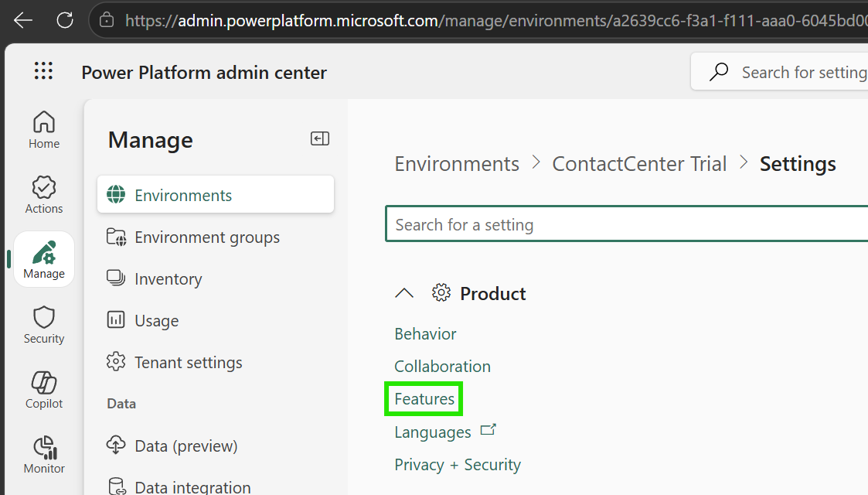The image size is (868, 495).
Task: Go to Home in the left rail
Action: [x=44, y=130]
